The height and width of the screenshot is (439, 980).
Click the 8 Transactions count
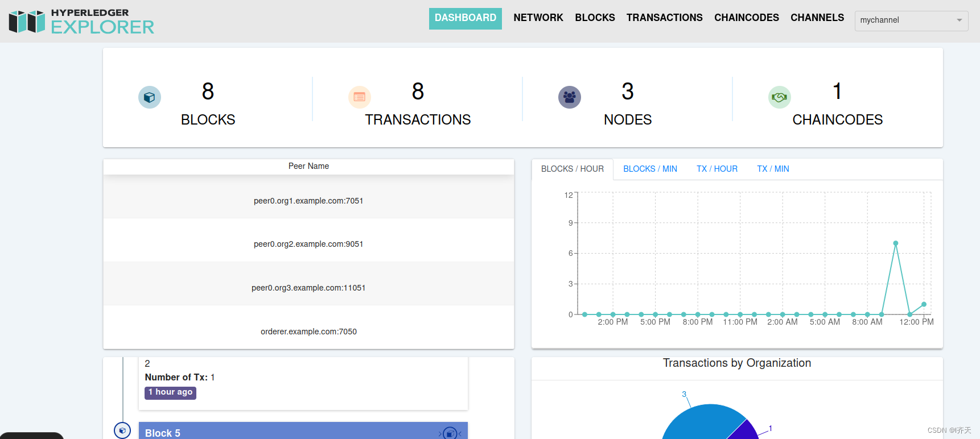point(418,92)
